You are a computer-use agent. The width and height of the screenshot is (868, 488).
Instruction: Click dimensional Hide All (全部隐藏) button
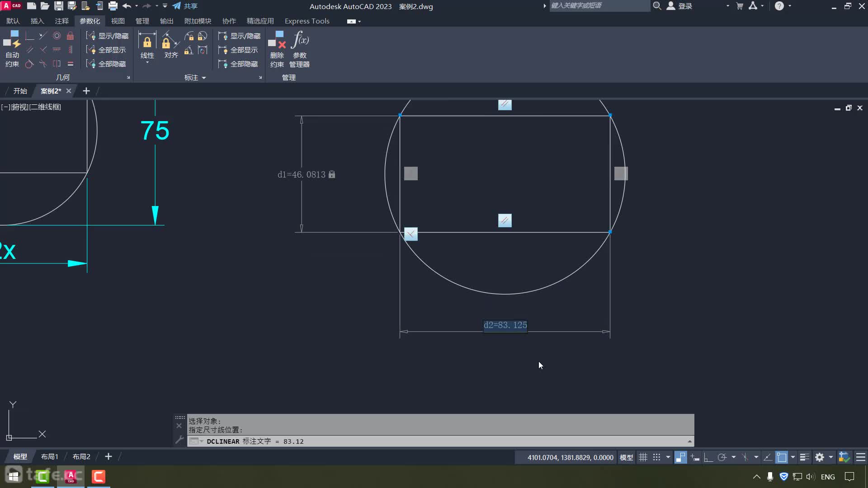[x=238, y=64]
